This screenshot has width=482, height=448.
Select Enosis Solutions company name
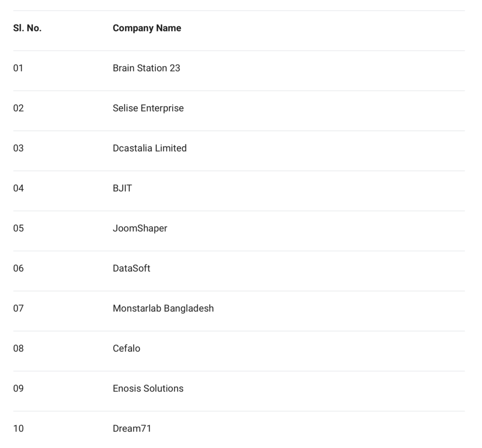[x=148, y=388]
